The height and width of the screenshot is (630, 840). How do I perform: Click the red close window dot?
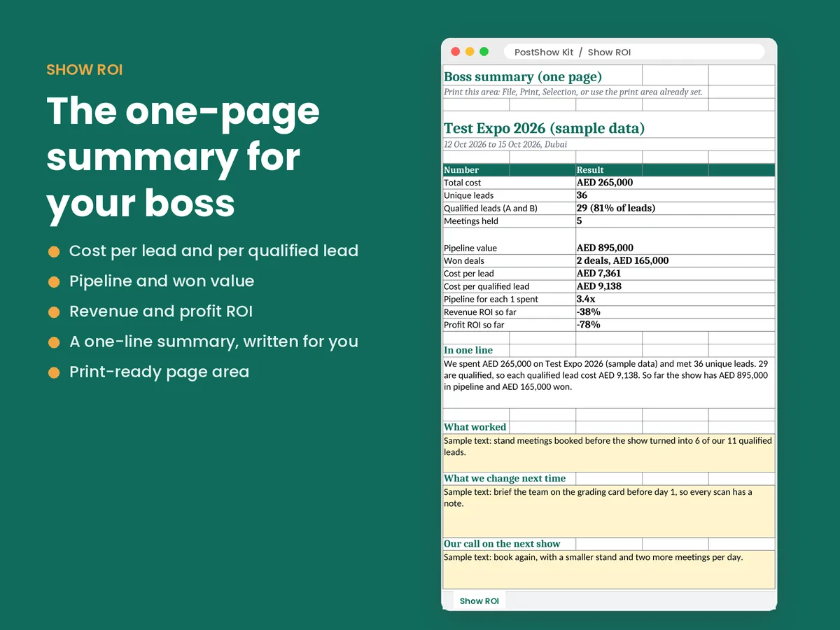click(x=456, y=52)
